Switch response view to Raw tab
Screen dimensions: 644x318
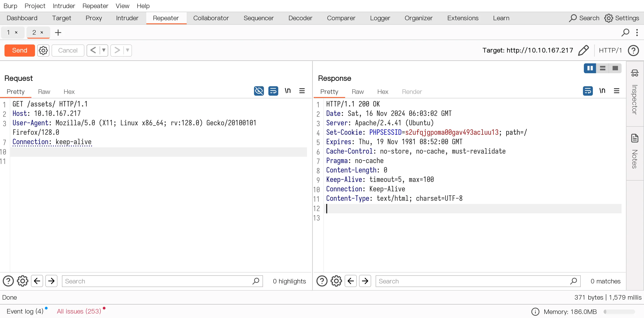coord(357,92)
